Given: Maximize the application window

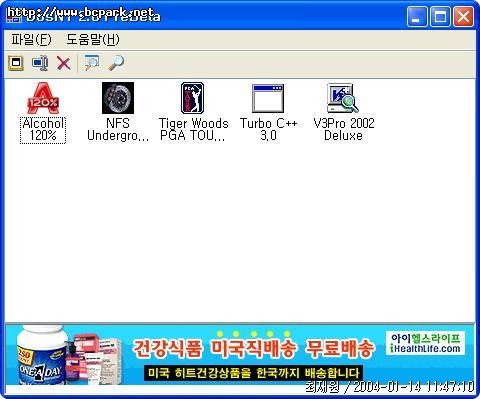Looking at the screenshot, I should [440, 16].
